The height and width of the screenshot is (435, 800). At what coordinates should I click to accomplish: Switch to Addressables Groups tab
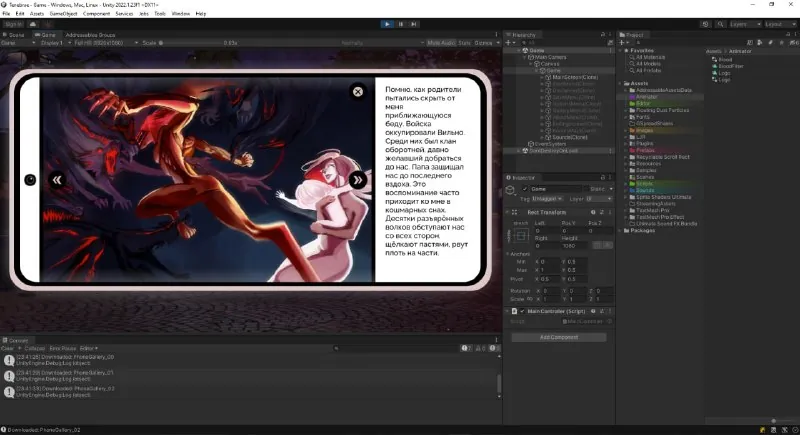(90, 35)
